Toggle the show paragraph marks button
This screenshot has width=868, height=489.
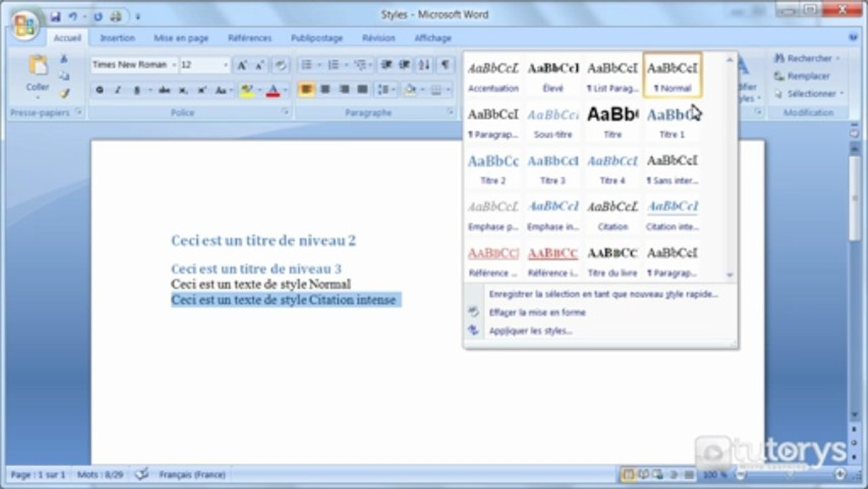click(445, 65)
